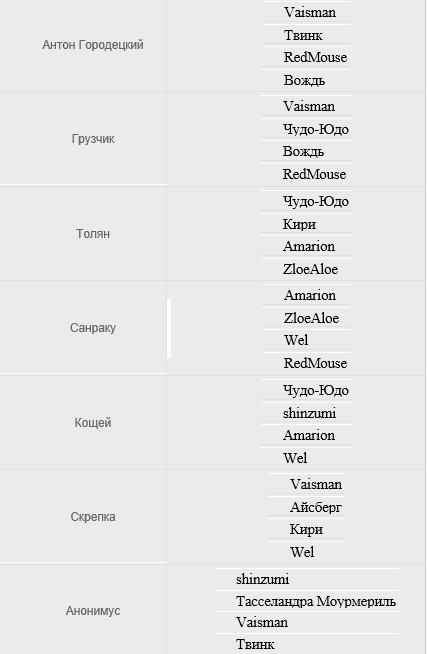Choose Wel in the Санраку group
The height and width of the screenshot is (654, 427).
tap(296, 340)
